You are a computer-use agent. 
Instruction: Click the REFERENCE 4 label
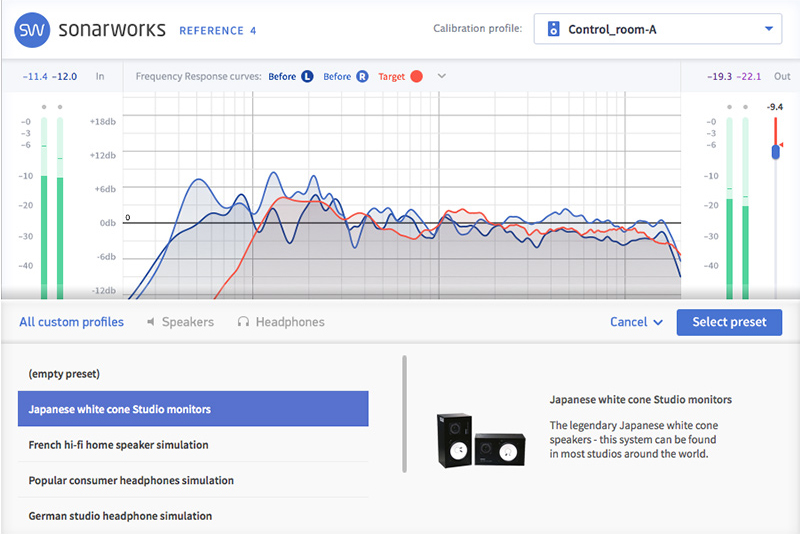217,31
